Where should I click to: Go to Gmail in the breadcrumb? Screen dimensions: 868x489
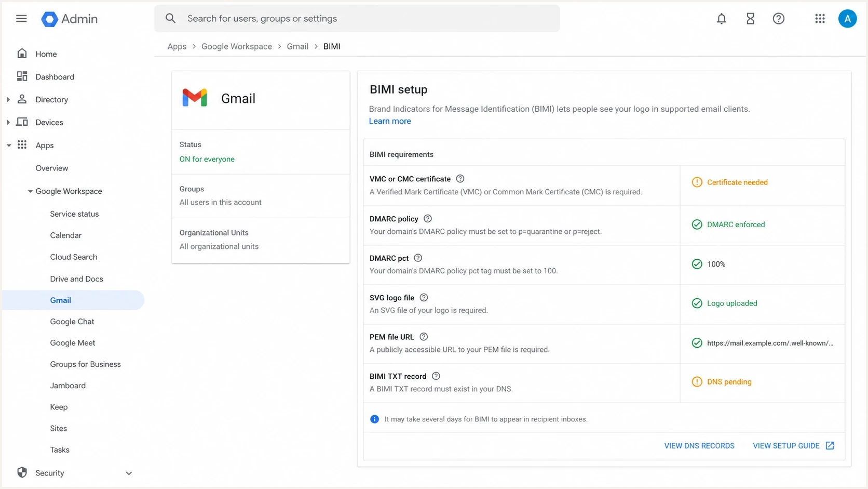297,46
